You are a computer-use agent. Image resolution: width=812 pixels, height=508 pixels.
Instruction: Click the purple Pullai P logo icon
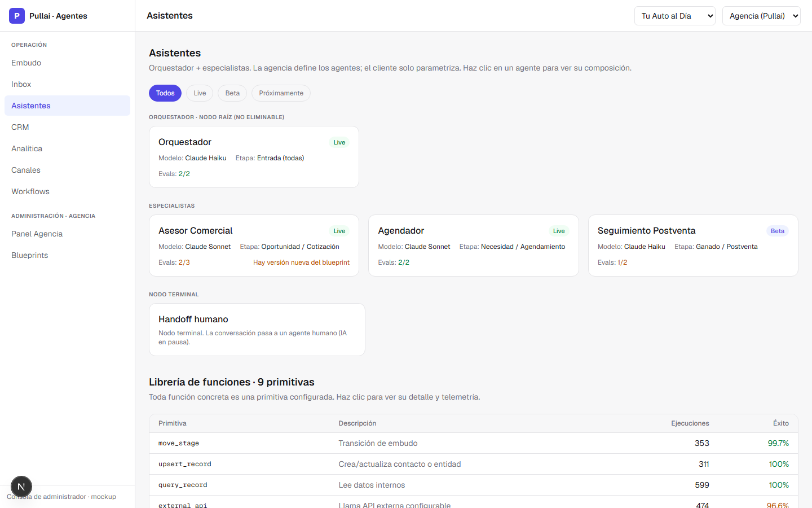tap(17, 16)
